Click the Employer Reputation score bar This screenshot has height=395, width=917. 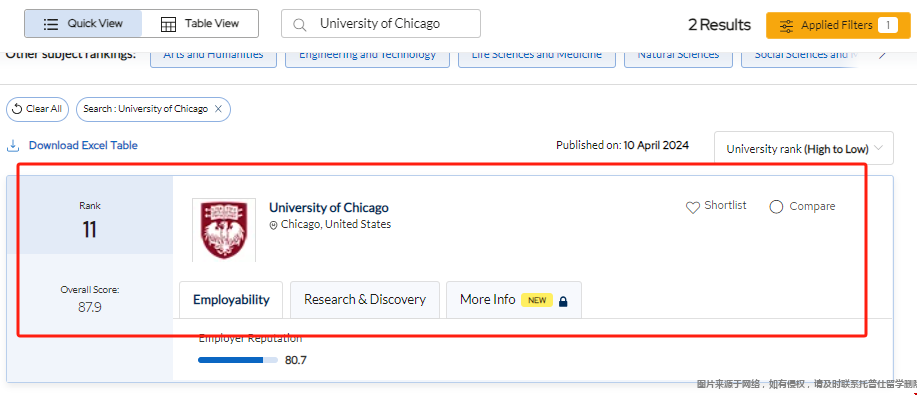pyautogui.click(x=238, y=360)
